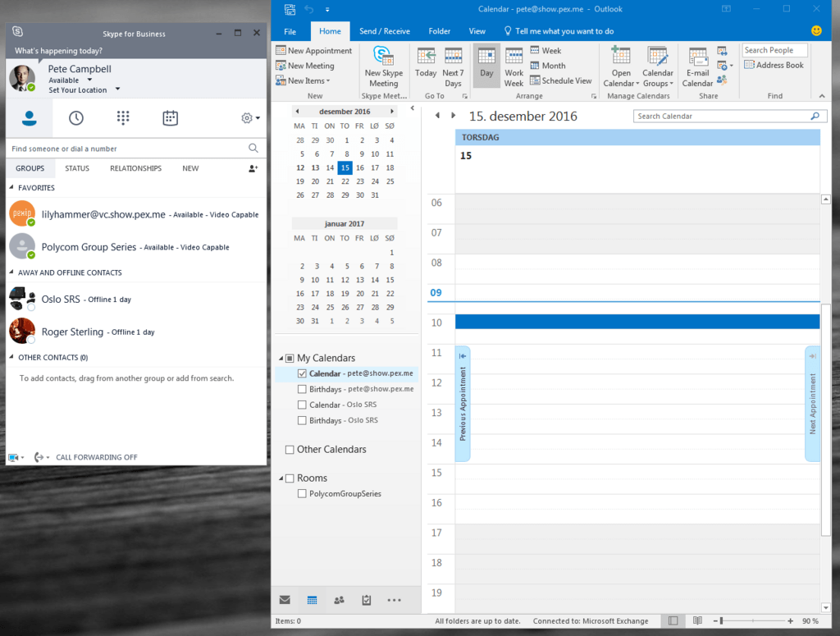Open the Skype meetings calendar icon
Image resolution: width=840 pixels, height=636 pixels.
pyautogui.click(x=171, y=118)
